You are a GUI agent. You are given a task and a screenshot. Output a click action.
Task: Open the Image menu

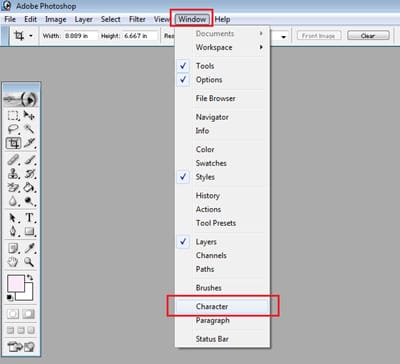56,19
